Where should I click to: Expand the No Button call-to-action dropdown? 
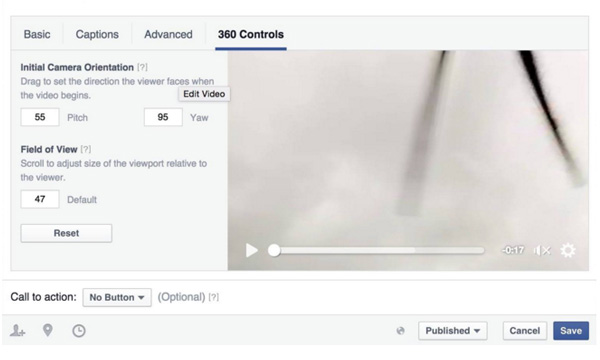[117, 297]
